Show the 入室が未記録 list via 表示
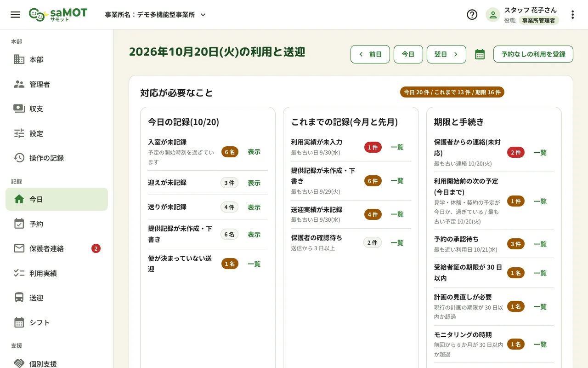This screenshot has width=588, height=368. pyautogui.click(x=254, y=152)
